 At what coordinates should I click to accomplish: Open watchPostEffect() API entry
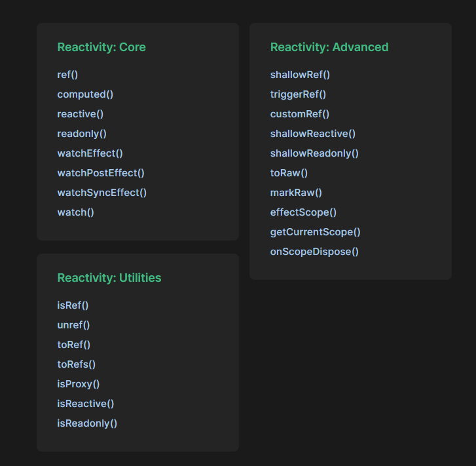click(101, 173)
